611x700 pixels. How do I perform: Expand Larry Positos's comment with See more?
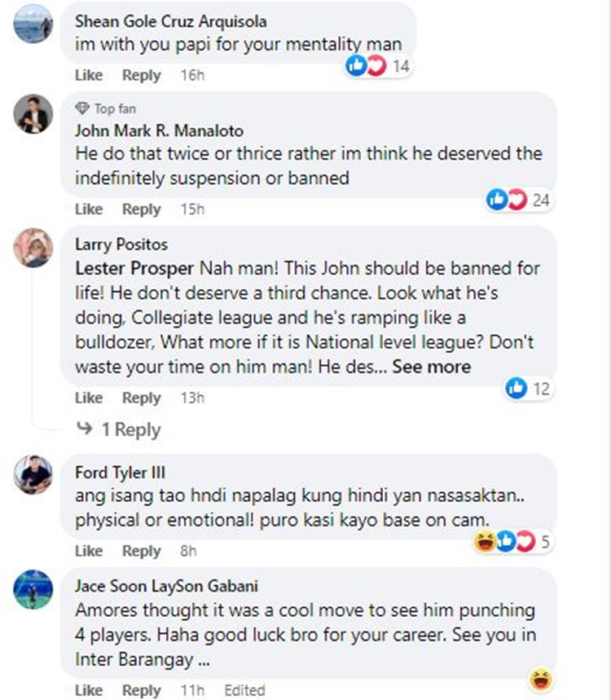click(x=431, y=367)
